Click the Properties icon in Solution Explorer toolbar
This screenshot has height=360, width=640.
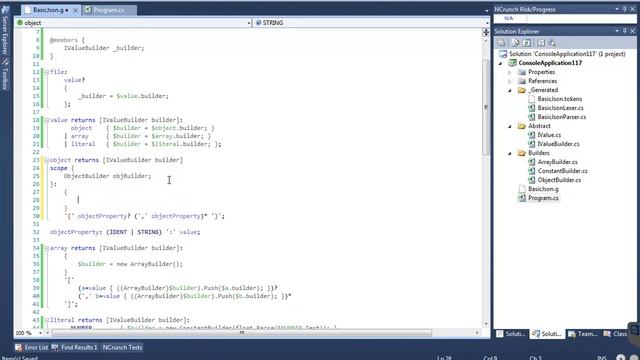tap(501, 43)
